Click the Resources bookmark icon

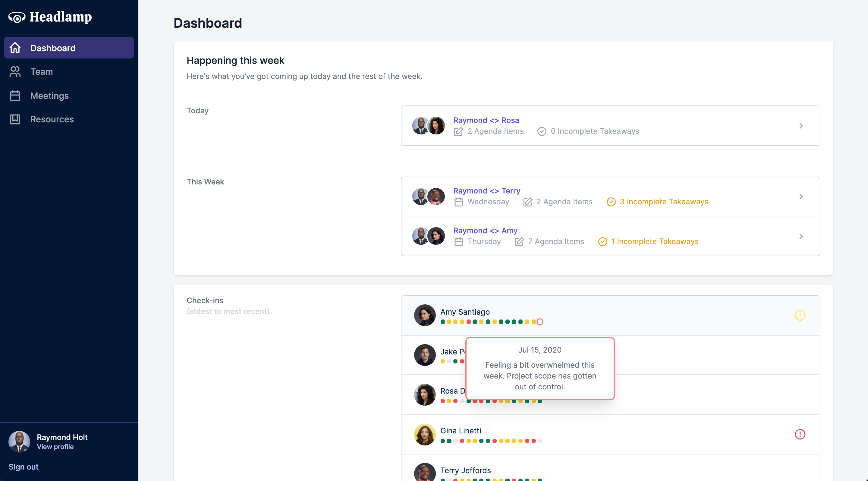pos(15,119)
